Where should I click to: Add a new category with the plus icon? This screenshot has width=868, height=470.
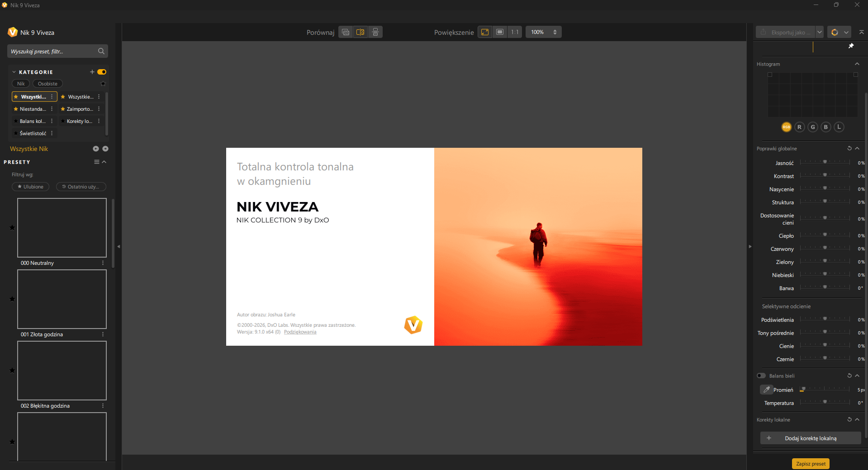click(92, 72)
